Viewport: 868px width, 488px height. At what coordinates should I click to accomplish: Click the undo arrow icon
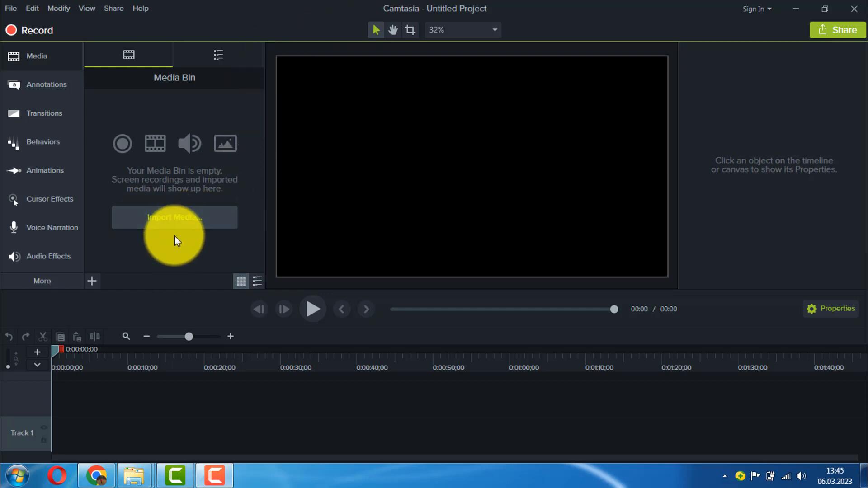pos(9,337)
